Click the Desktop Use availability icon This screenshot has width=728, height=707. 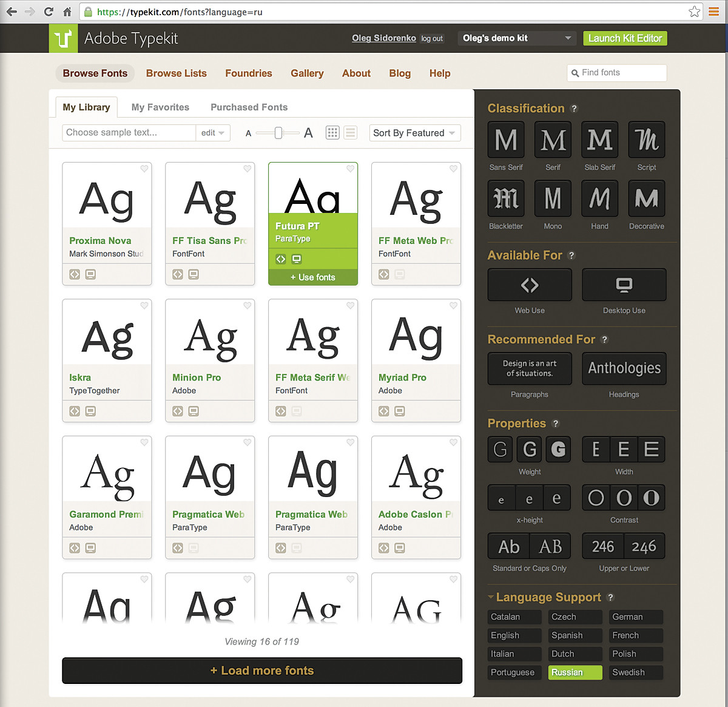[624, 285]
